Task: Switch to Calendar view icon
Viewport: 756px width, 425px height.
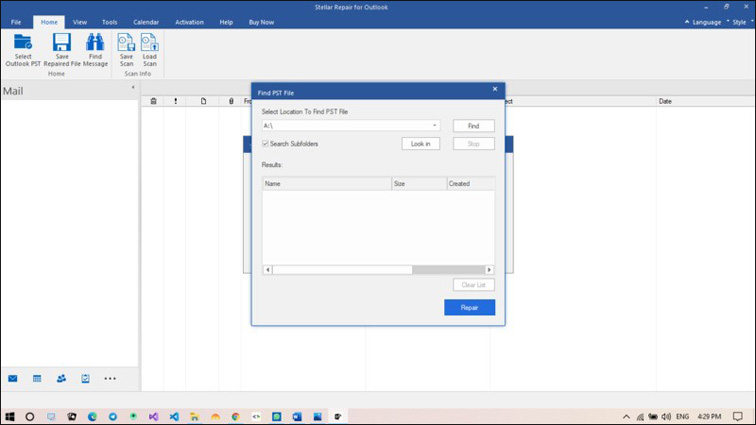Action: pyautogui.click(x=37, y=379)
